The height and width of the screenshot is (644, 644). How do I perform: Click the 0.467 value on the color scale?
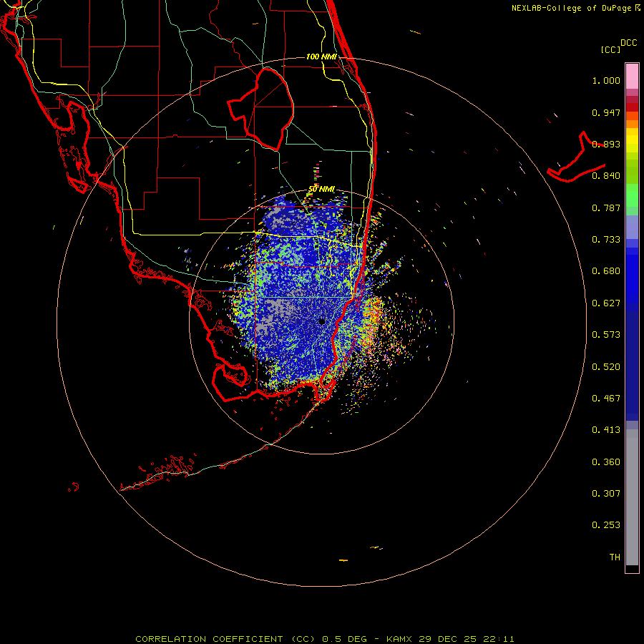click(x=606, y=399)
